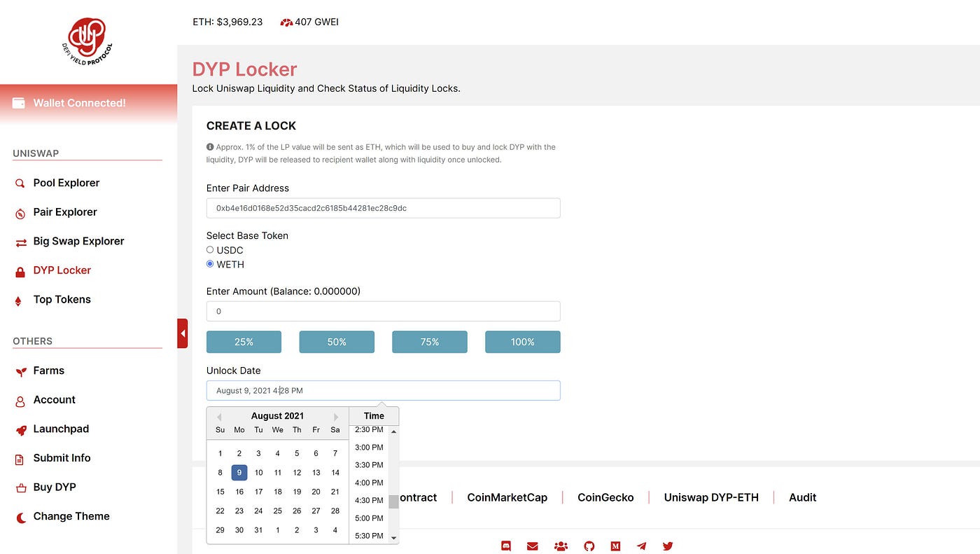Select August 9 in calendar
Image resolution: width=980 pixels, height=554 pixels.
tap(239, 473)
